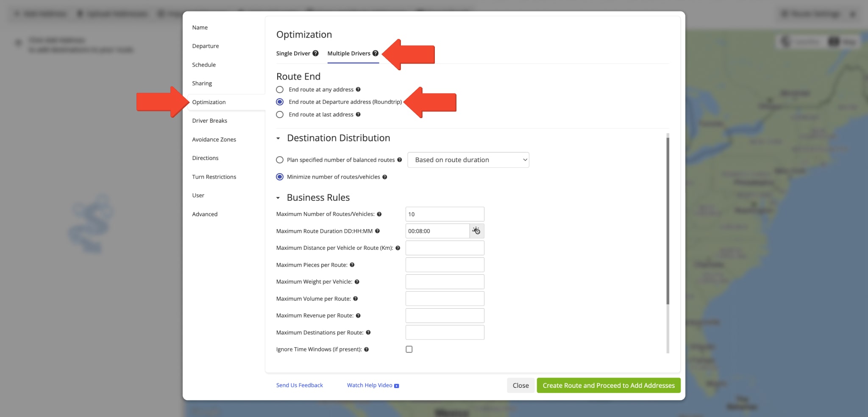Choose Minimize number of routes/vehicles
The height and width of the screenshot is (417, 868).
click(280, 177)
